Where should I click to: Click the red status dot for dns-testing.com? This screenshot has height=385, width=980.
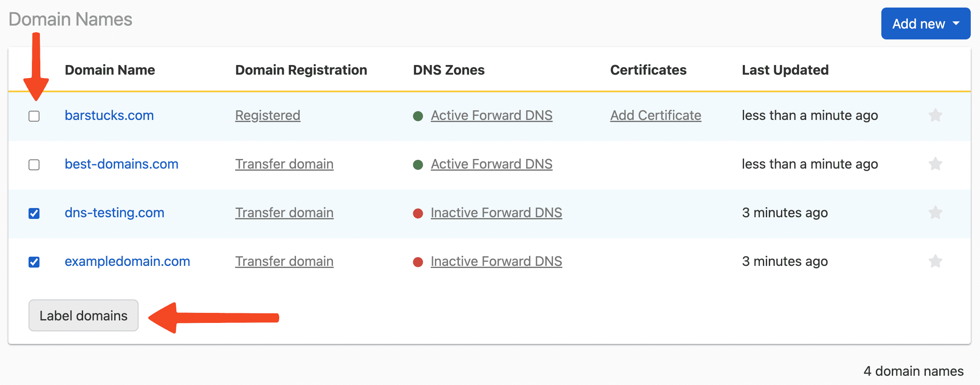[x=418, y=213]
